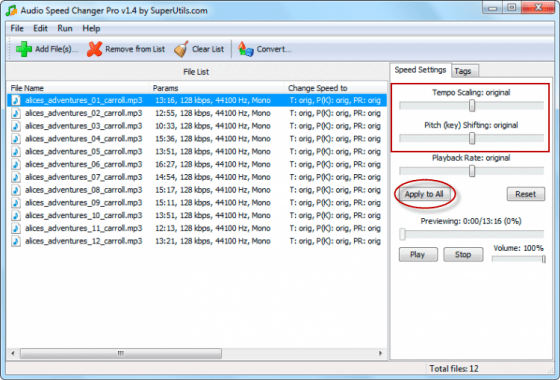Click the scrollbar left arrow
This screenshot has height=380, width=560.
13,354
